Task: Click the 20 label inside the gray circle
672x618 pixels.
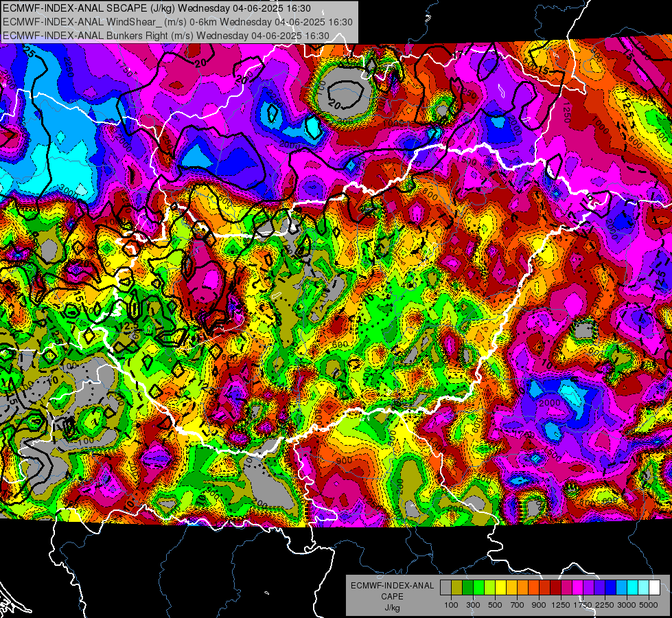Action: click(x=335, y=104)
